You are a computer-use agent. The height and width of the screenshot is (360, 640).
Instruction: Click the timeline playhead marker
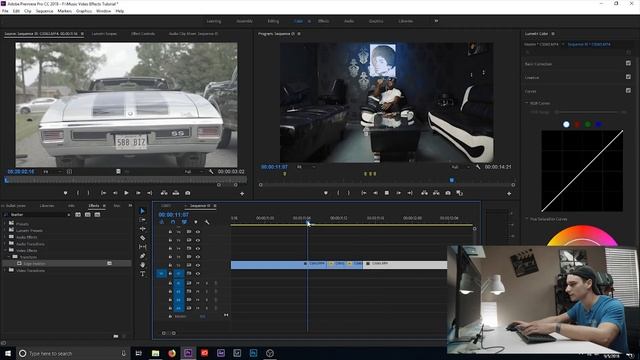click(x=308, y=222)
